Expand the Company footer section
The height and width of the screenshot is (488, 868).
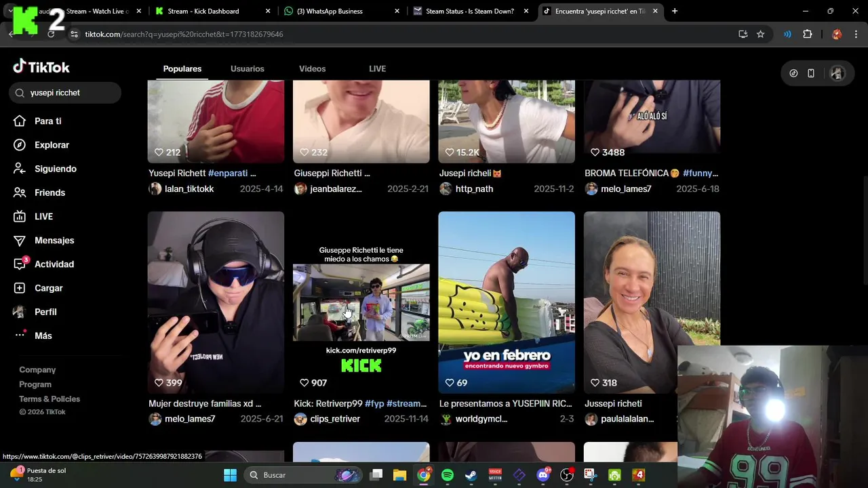tap(37, 369)
